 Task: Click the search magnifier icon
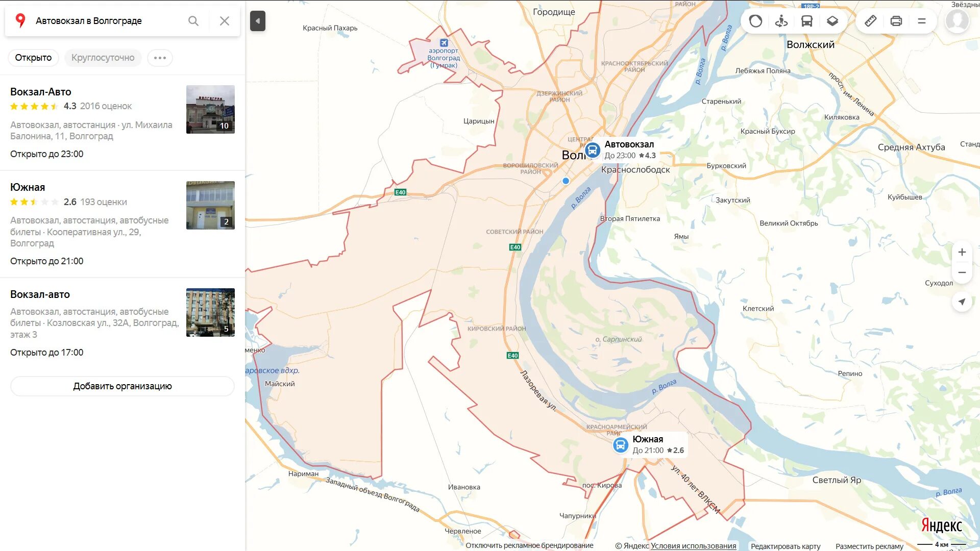[193, 21]
